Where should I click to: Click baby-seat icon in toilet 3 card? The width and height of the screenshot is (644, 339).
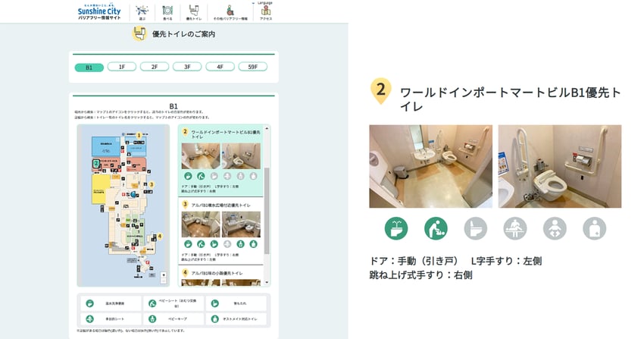pyautogui.click(x=201, y=244)
